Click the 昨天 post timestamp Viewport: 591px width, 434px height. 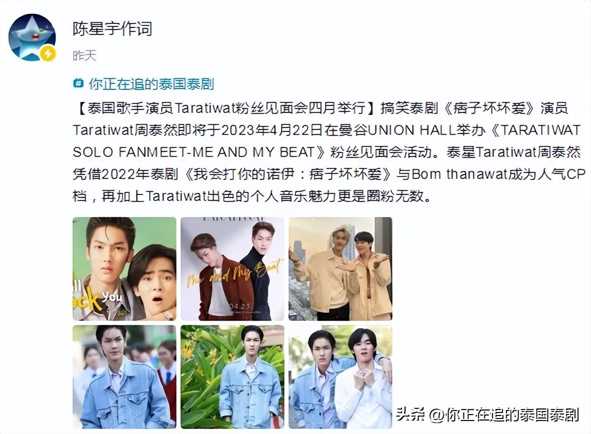(x=84, y=56)
